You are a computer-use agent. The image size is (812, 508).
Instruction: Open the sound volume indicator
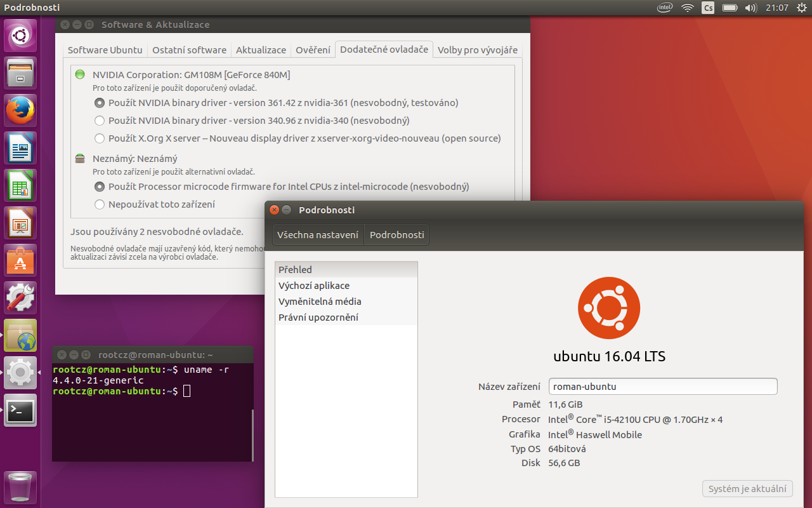[751, 8]
